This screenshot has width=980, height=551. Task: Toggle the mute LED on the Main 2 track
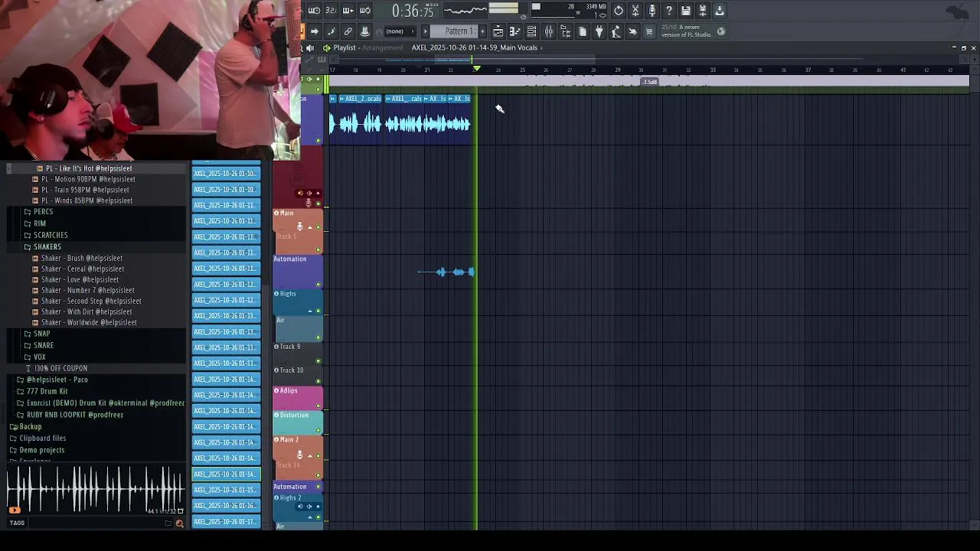[318, 455]
